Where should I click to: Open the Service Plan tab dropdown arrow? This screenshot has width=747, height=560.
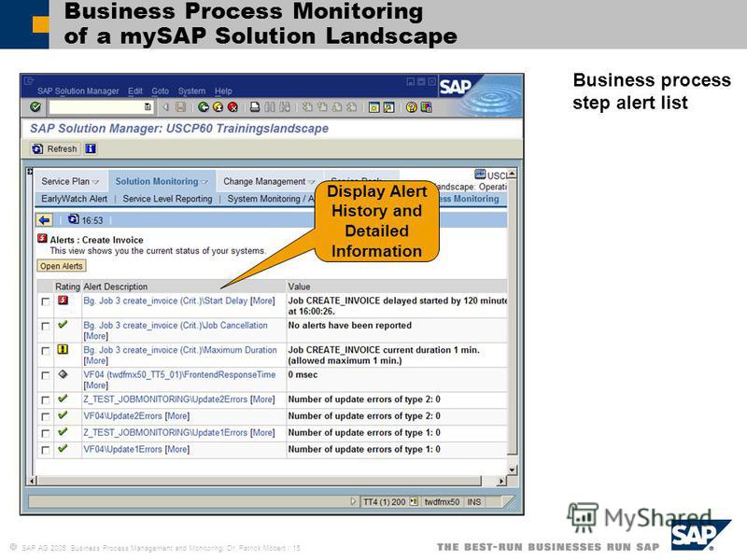[x=95, y=182]
